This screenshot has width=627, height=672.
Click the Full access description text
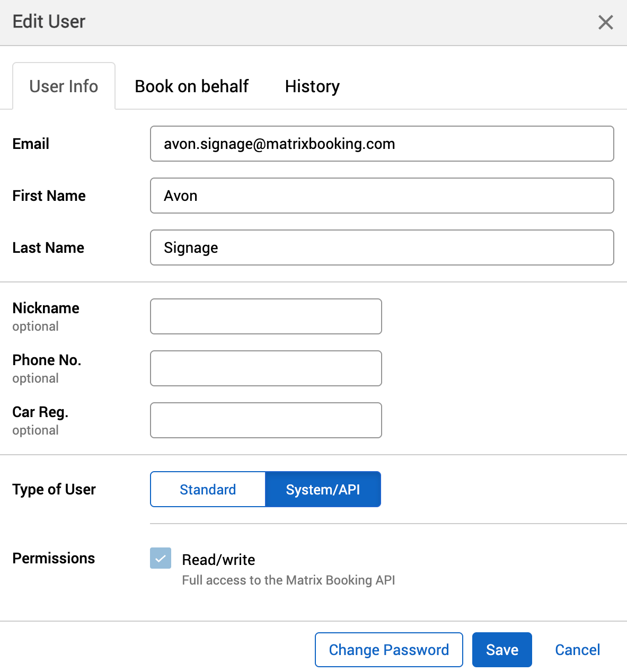coord(288,580)
